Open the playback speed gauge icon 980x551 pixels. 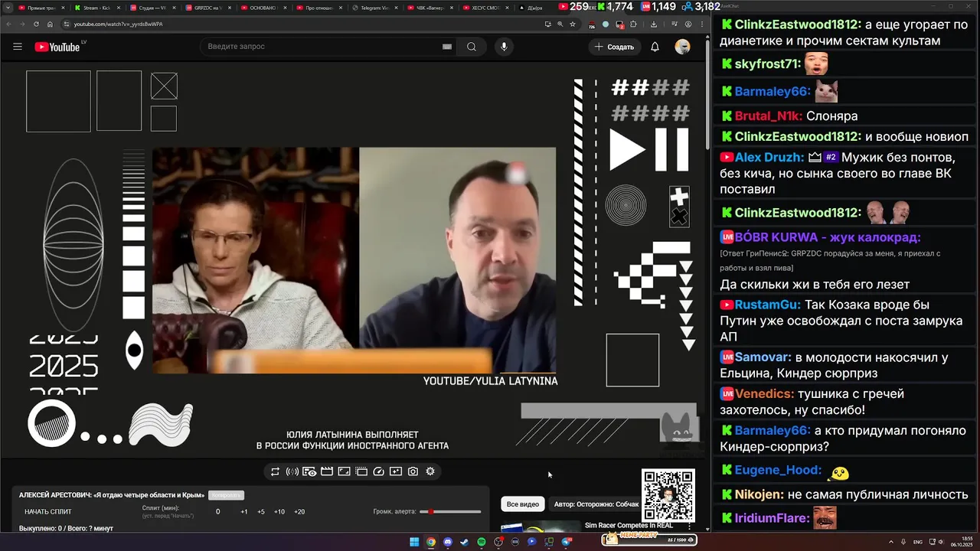tap(378, 471)
